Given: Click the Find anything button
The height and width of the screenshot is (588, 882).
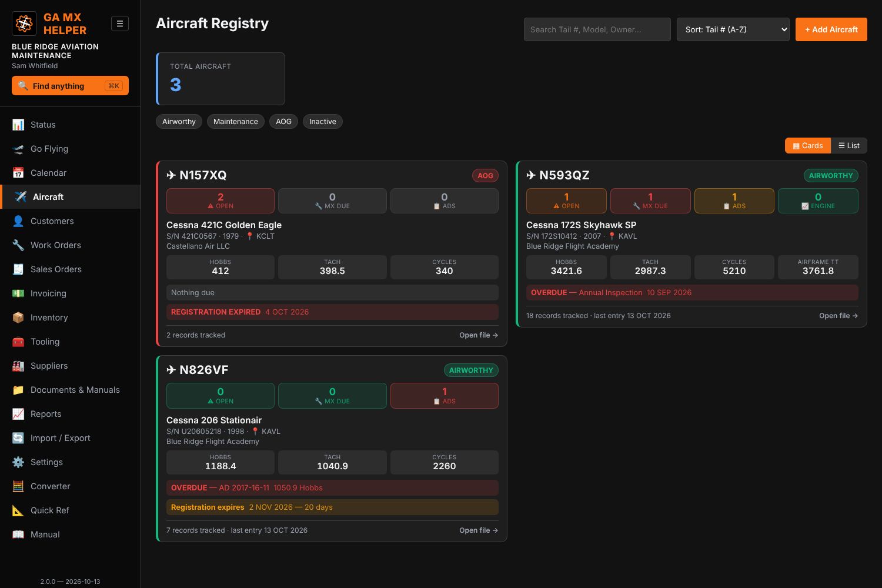Looking at the screenshot, I should (70, 86).
